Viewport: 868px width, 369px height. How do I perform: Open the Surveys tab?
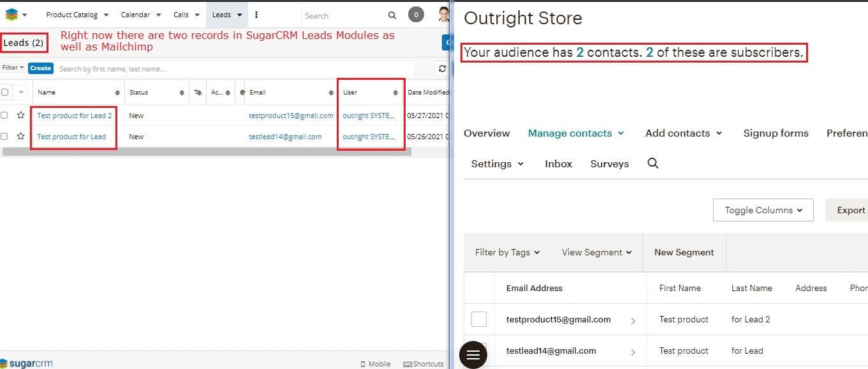[x=609, y=163]
